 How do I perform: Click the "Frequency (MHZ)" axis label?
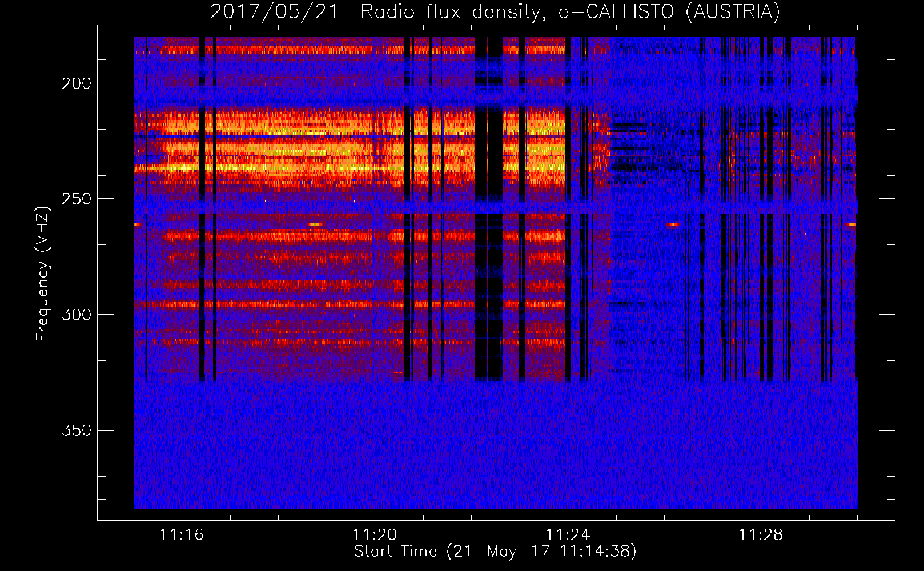[43, 274]
